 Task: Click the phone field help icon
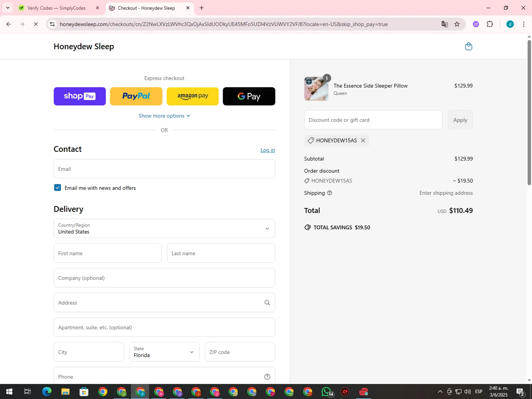point(267,377)
